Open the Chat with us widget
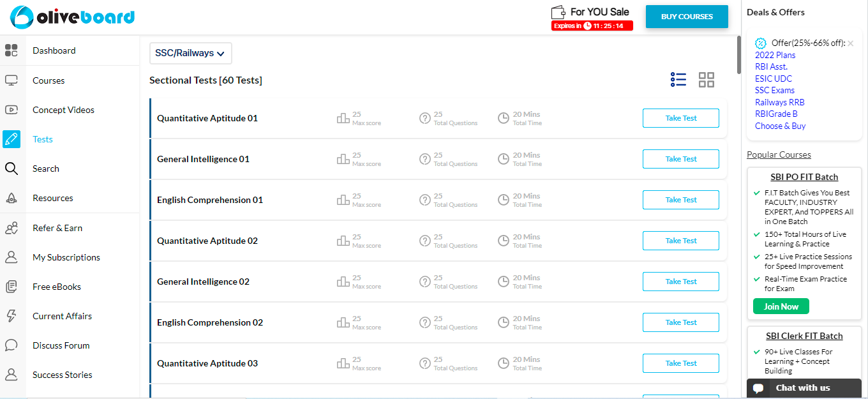Viewport: 868px width, 399px height. coord(804,388)
